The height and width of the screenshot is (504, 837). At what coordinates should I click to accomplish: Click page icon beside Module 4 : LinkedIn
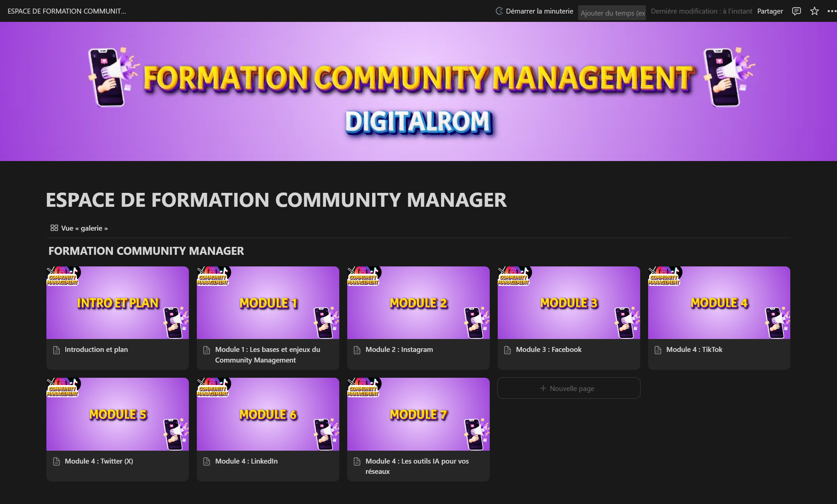206,462
